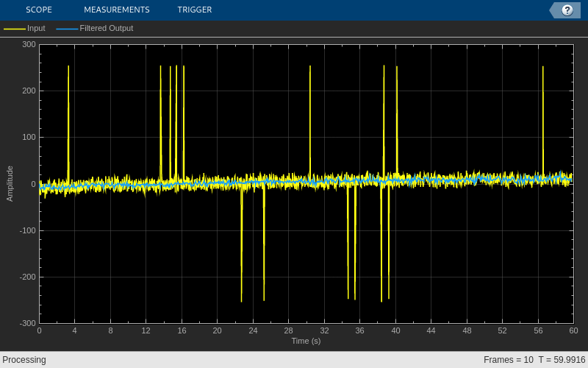Click the Frames = 10 status entry

pos(508,360)
